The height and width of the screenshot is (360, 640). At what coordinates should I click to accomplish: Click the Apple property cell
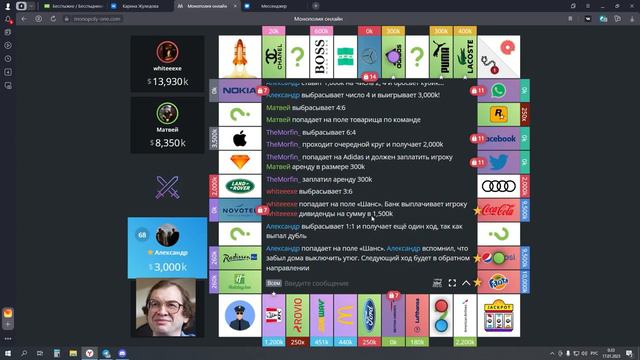coord(240,138)
